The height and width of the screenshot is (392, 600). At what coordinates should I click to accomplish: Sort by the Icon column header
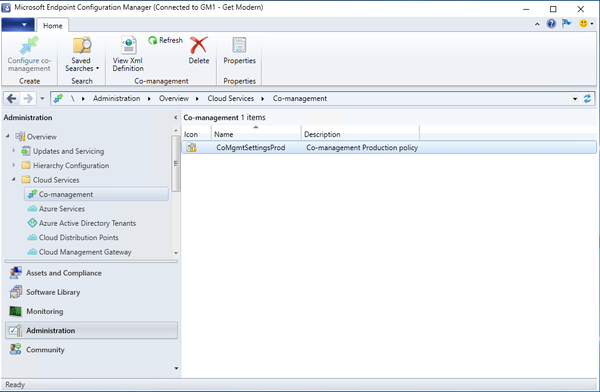pyautogui.click(x=196, y=134)
